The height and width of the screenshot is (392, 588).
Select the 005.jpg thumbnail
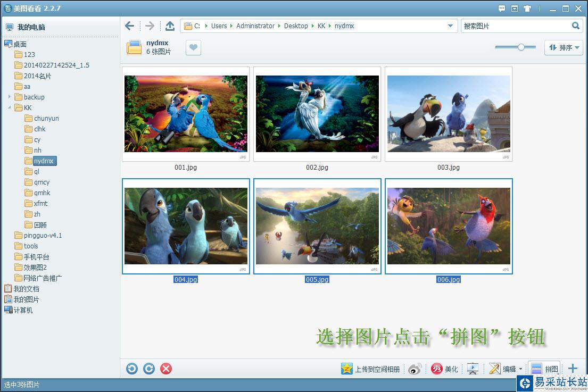click(x=317, y=226)
